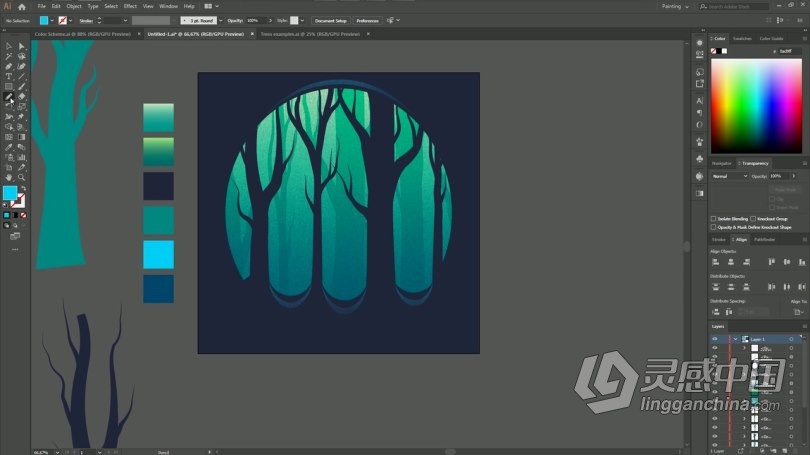Viewport: 810px width, 455px height.
Task: Select the Line Segment tool
Action: click(21, 76)
